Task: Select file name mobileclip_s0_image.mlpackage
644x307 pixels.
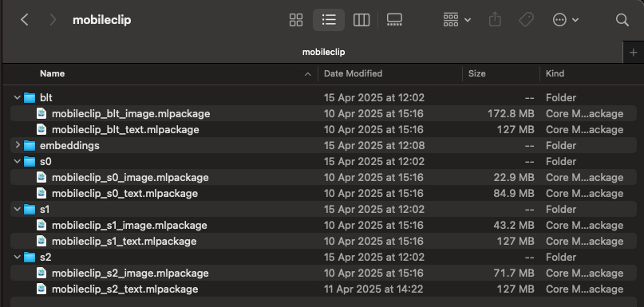Action: pos(130,177)
